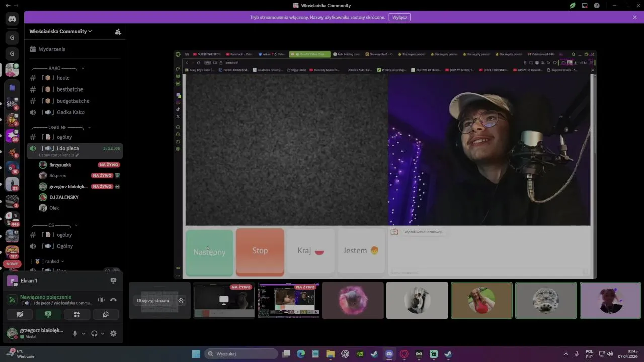
Task: Stop streaming icon next to Ekran 1
Action: (x=113, y=281)
